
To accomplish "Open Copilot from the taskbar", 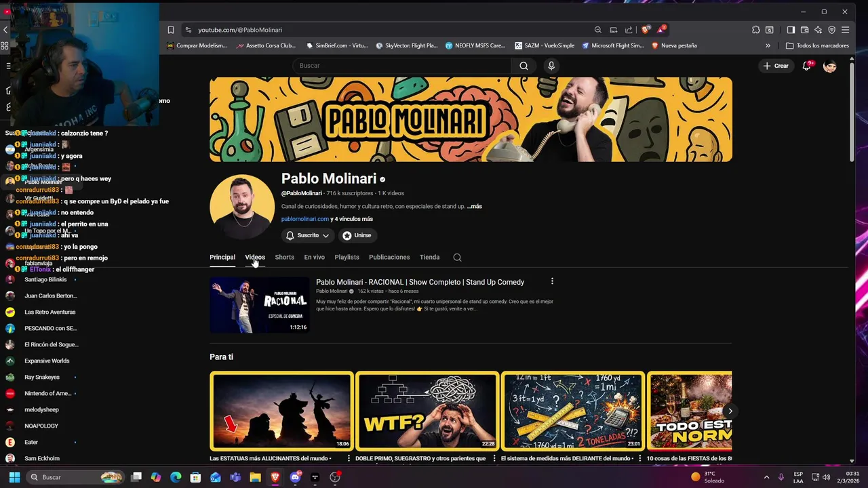I will pyautogui.click(x=156, y=477).
